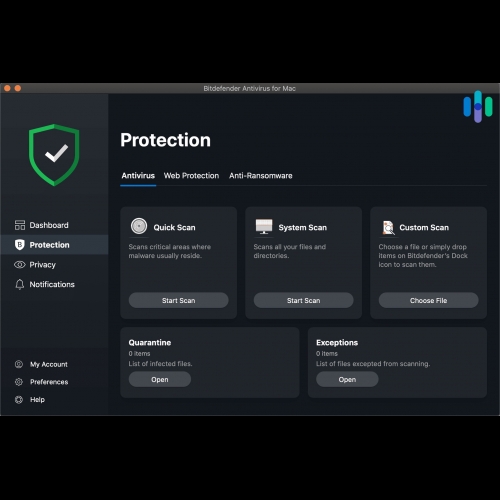The width and height of the screenshot is (500, 500).
Task: Select the Protection shield icon in sidebar
Action: 20,245
